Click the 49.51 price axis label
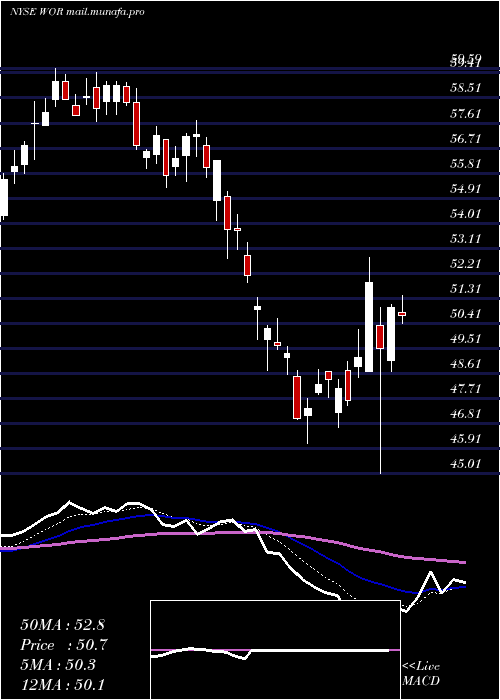This screenshot has width=500, height=700. pyautogui.click(x=466, y=338)
